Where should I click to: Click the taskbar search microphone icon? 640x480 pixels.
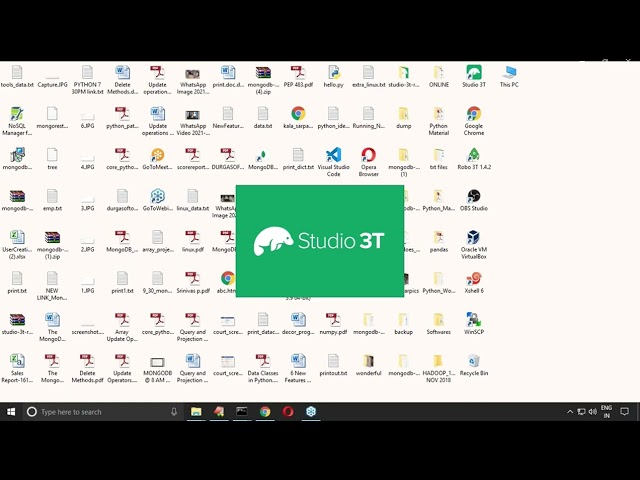click(174, 412)
